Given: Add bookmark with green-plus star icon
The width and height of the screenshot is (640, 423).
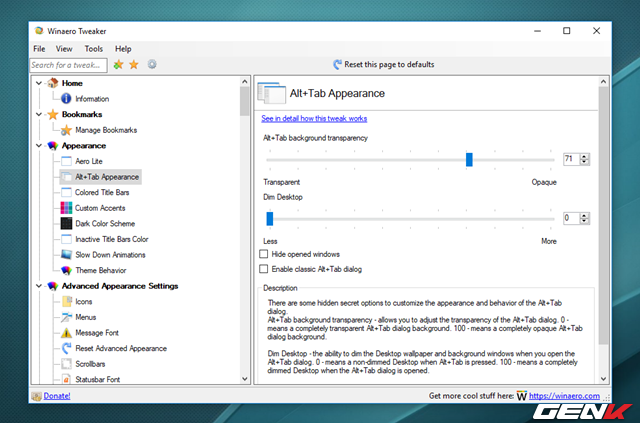Looking at the screenshot, I should [118, 64].
